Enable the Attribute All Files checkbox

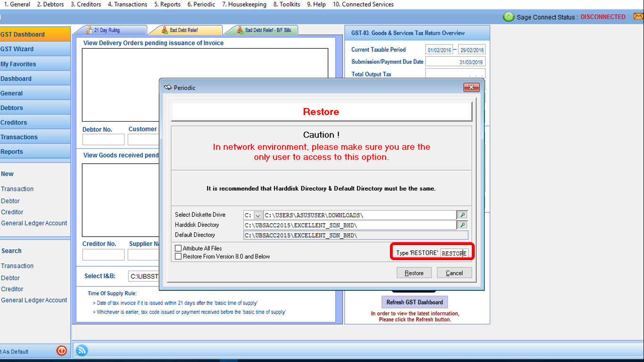pyautogui.click(x=178, y=248)
